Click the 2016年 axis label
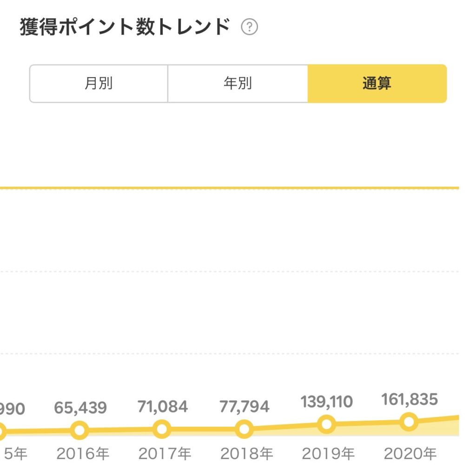The width and height of the screenshot is (476, 476). point(83,454)
